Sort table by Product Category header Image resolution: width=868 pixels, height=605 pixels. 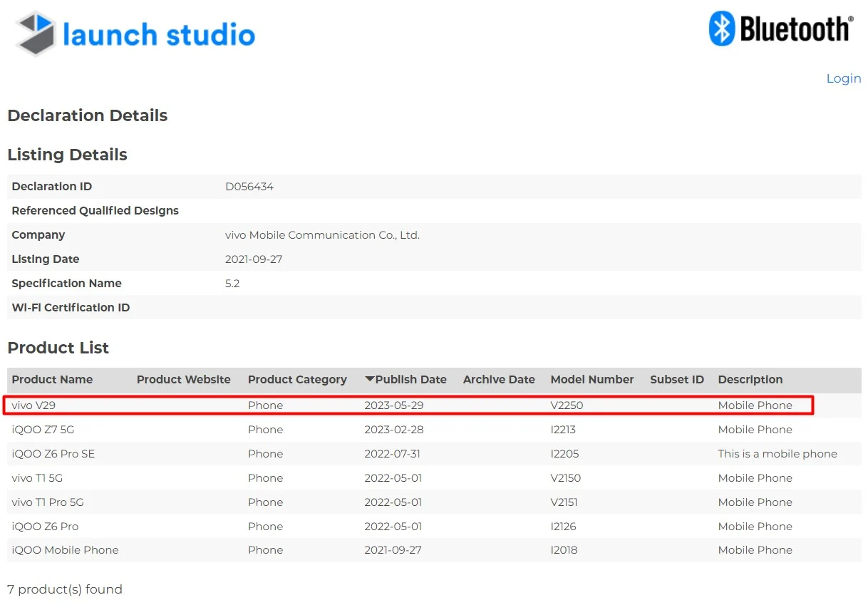[297, 380]
